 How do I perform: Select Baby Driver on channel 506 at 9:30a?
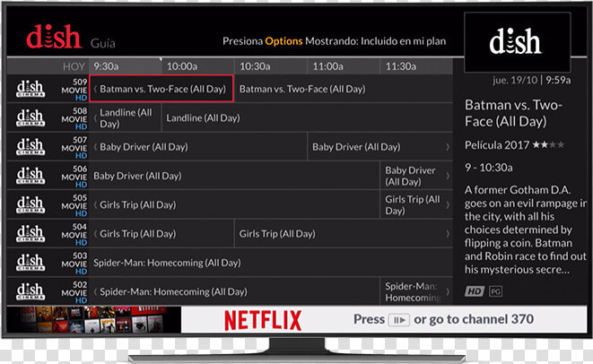(x=234, y=176)
